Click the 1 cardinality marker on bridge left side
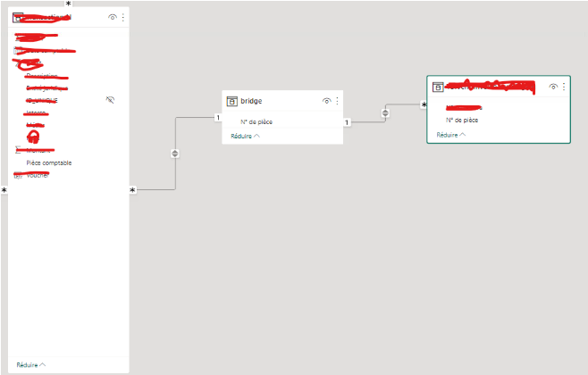This screenshot has width=588, height=375. coord(218,118)
